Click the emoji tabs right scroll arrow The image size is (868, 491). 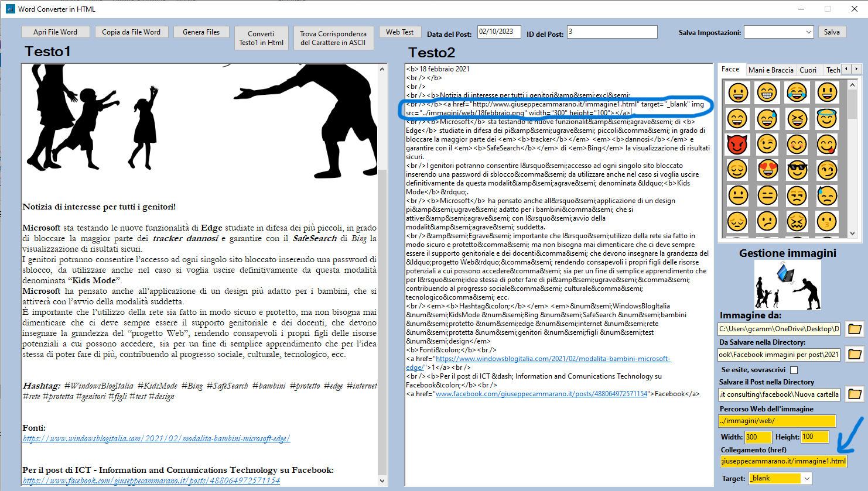pos(856,69)
